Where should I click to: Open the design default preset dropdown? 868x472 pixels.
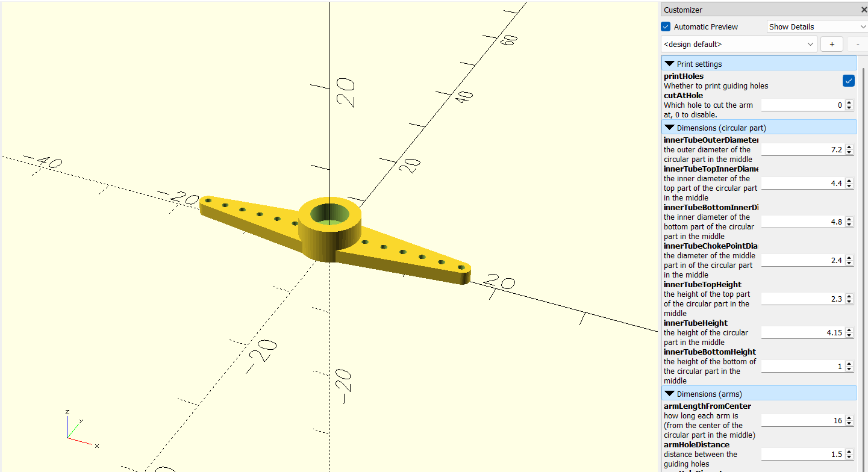[739, 44]
